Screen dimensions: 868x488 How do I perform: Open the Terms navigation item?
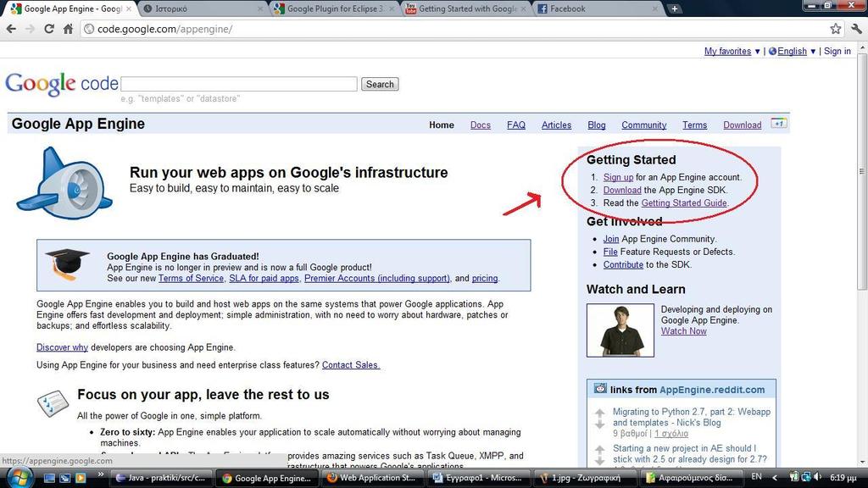[x=695, y=125]
